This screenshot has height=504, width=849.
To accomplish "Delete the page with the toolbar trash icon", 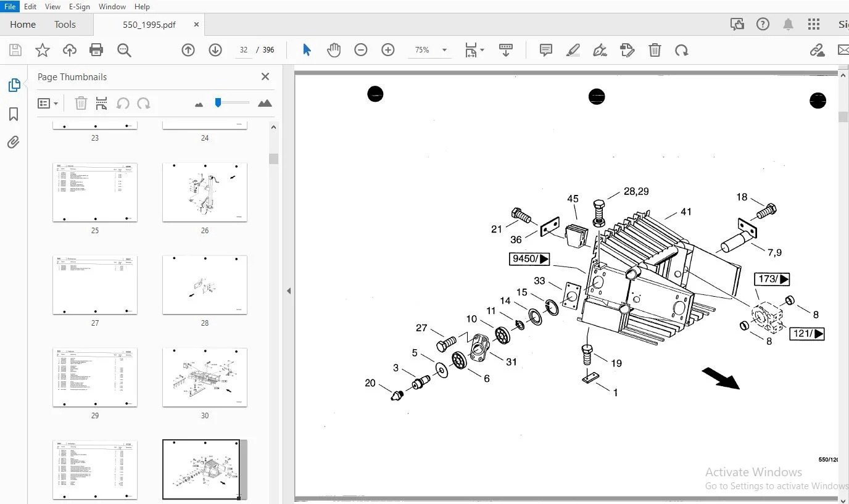I will point(655,50).
